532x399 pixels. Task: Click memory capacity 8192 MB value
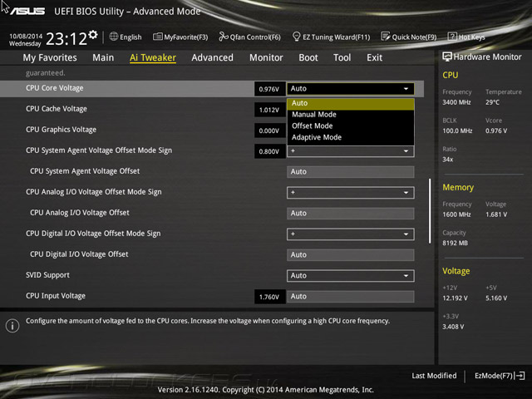455,243
